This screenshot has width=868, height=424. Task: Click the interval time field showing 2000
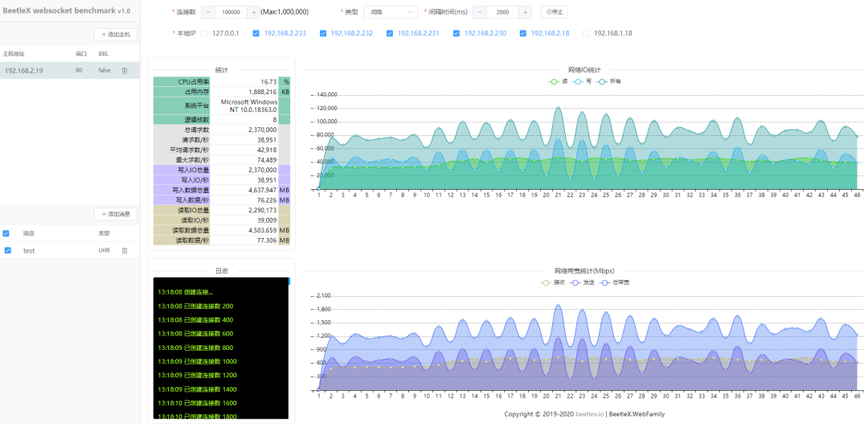pyautogui.click(x=502, y=12)
